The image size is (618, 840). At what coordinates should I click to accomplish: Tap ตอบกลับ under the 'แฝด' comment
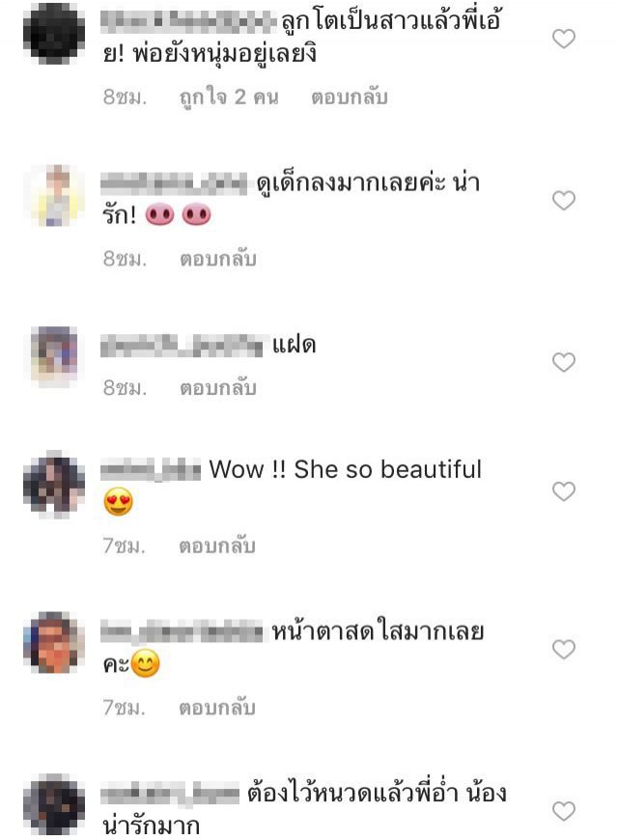click(x=217, y=388)
